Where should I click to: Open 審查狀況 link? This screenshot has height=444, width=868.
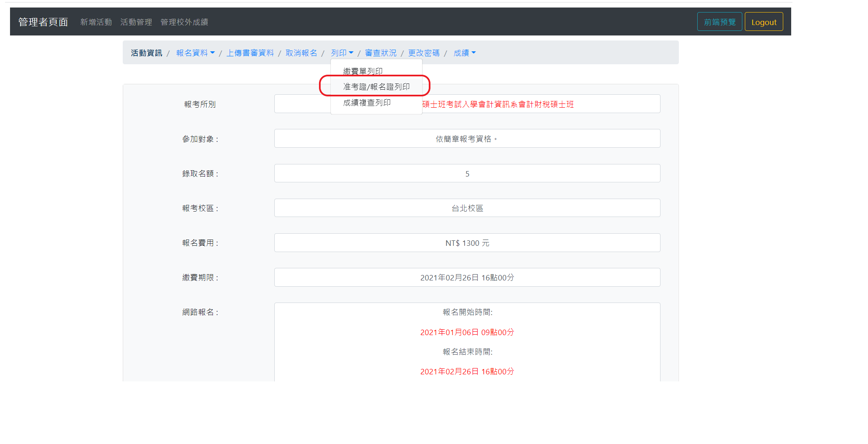click(x=380, y=53)
